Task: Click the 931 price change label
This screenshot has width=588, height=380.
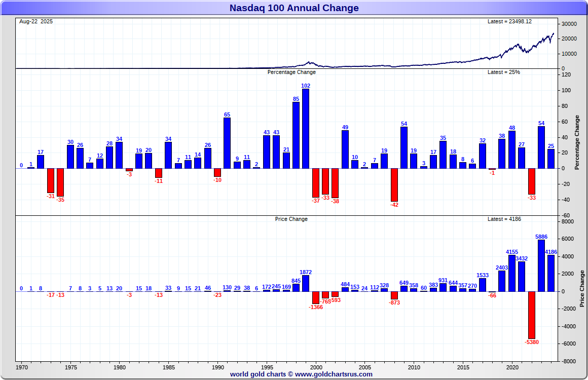Action: [x=443, y=280]
